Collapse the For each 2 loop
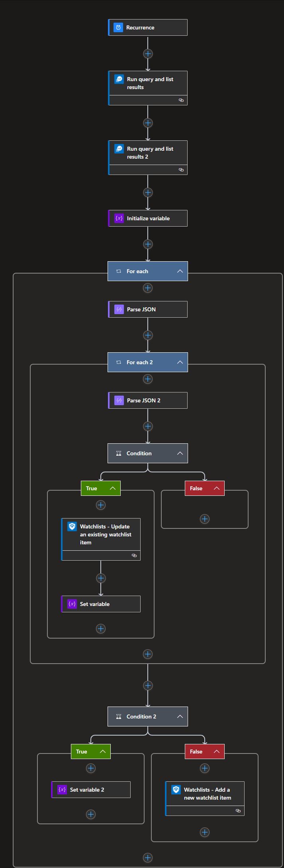The width and height of the screenshot is (284, 868). click(180, 362)
